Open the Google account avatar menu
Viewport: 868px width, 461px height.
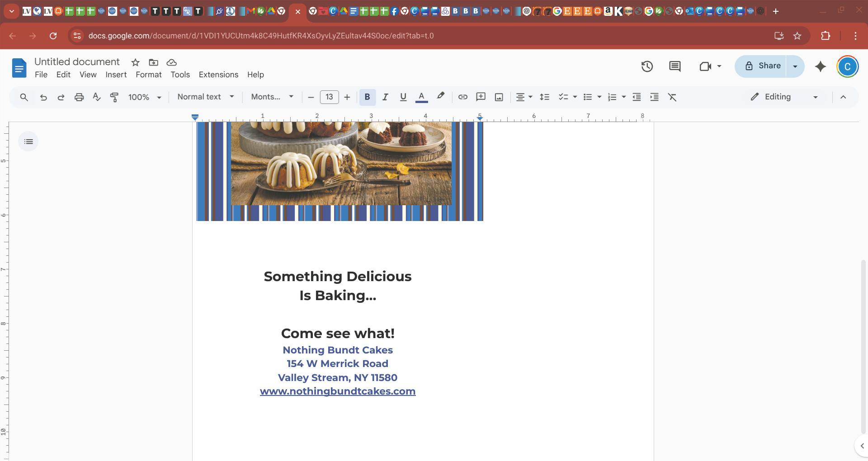point(848,66)
